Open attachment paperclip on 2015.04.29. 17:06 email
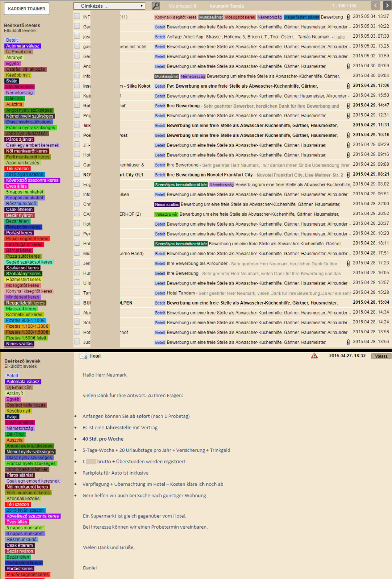392x579 pixels. pos(348,86)
